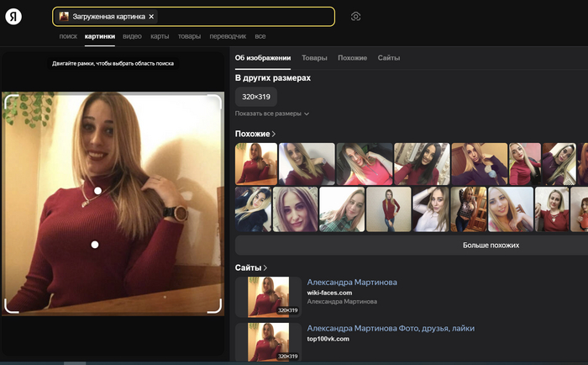Open the top100vk.com result title link

[391, 328]
